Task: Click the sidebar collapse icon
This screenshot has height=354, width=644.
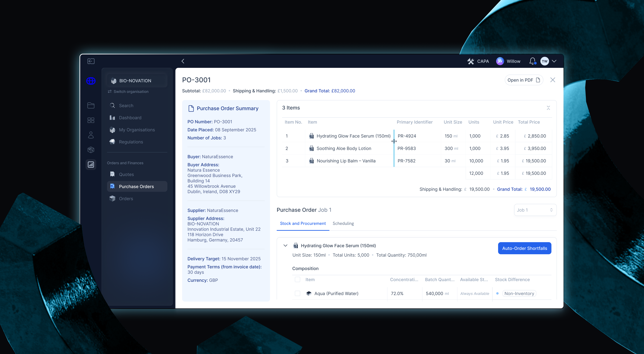Action: (x=91, y=61)
